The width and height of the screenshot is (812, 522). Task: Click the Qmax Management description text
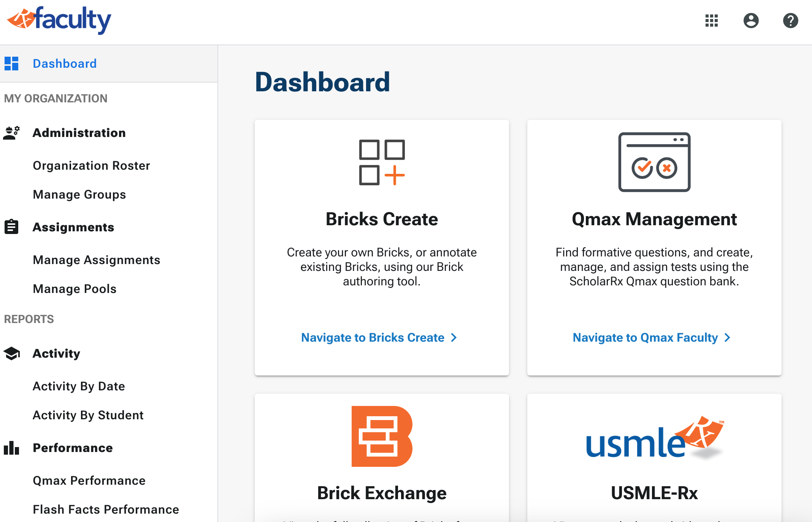tap(654, 267)
